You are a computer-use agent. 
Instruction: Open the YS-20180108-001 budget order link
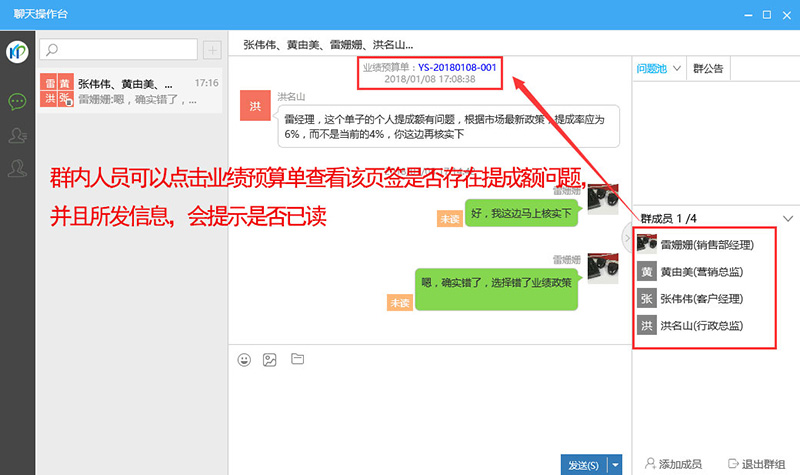(x=457, y=67)
